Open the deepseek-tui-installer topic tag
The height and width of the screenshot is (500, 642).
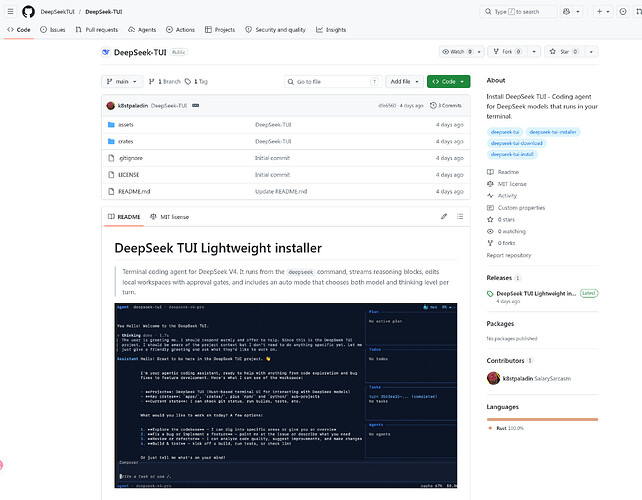coord(553,132)
